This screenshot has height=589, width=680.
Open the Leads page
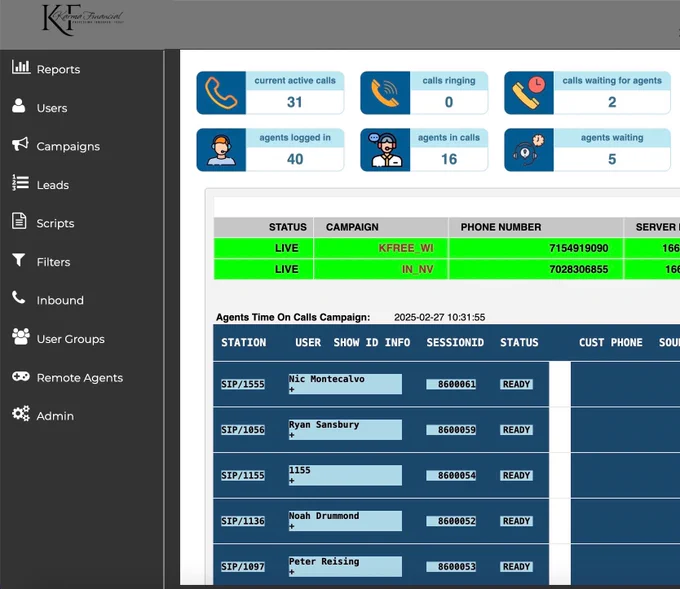click(x=52, y=185)
